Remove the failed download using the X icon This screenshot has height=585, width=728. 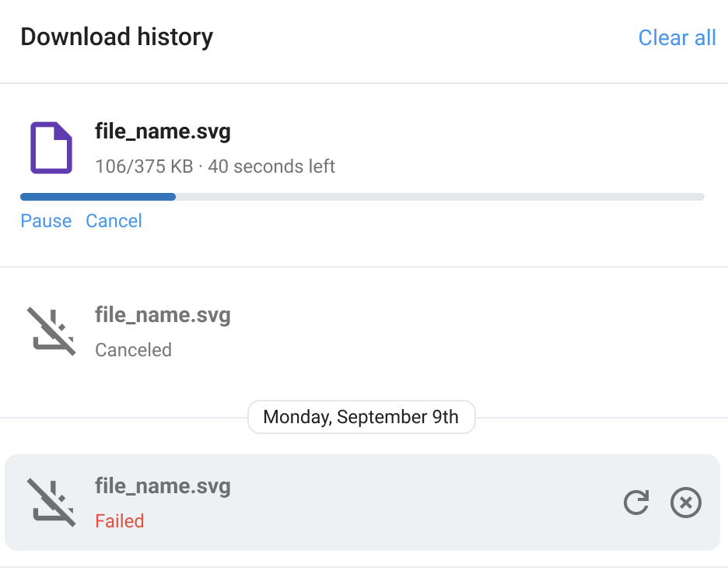686,503
